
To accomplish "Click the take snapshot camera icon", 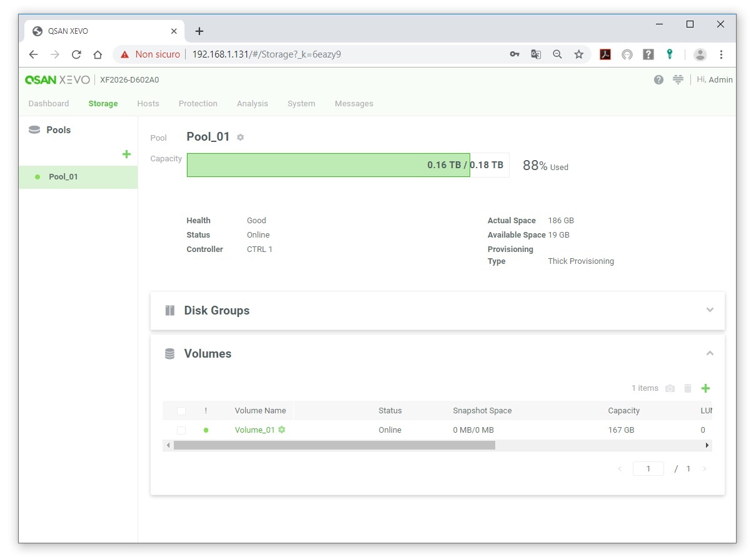I will pos(670,388).
